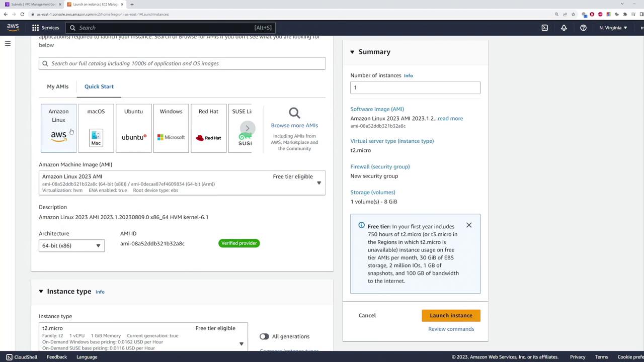Open the Browse more AMIs link

coord(294,126)
